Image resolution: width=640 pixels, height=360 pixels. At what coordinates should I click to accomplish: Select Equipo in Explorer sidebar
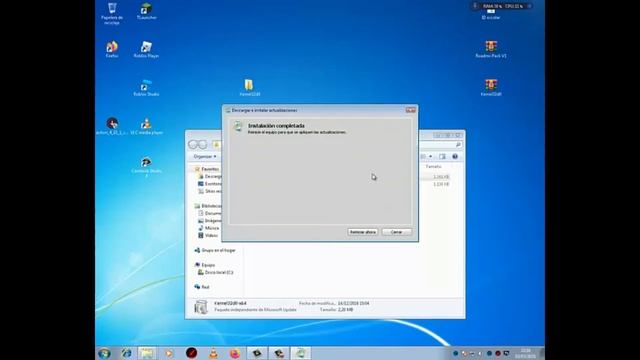pos(205,265)
